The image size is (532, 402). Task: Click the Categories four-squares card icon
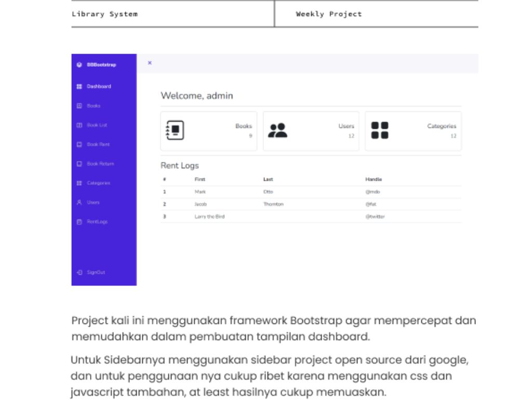380,131
